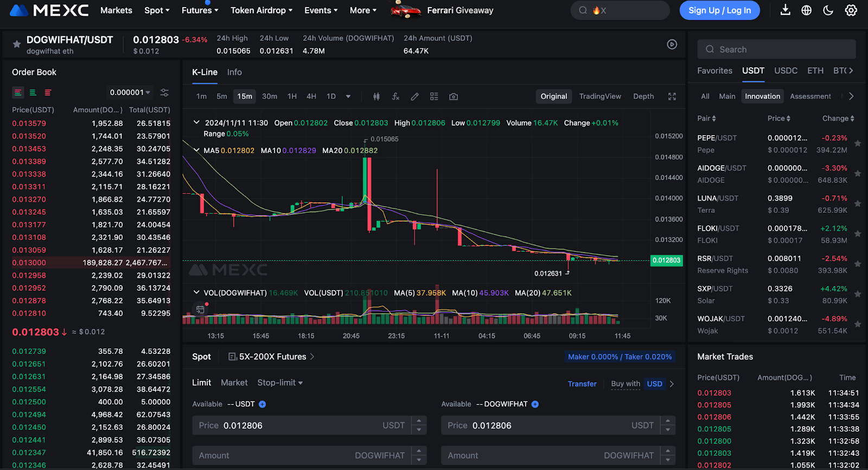Click the tutorial play icon
Viewport: 868px width, 470px height.
point(672,45)
